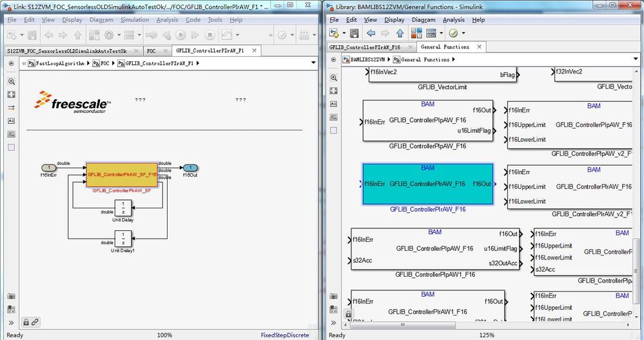Click BAMLIBS12ZVM breadcrumb in Library window

(x=367, y=59)
